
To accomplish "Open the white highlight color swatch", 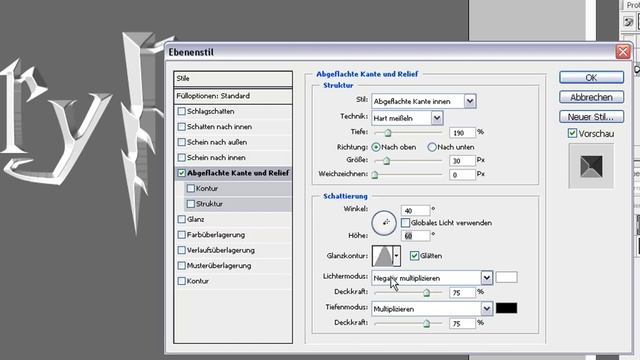I will point(507,278).
